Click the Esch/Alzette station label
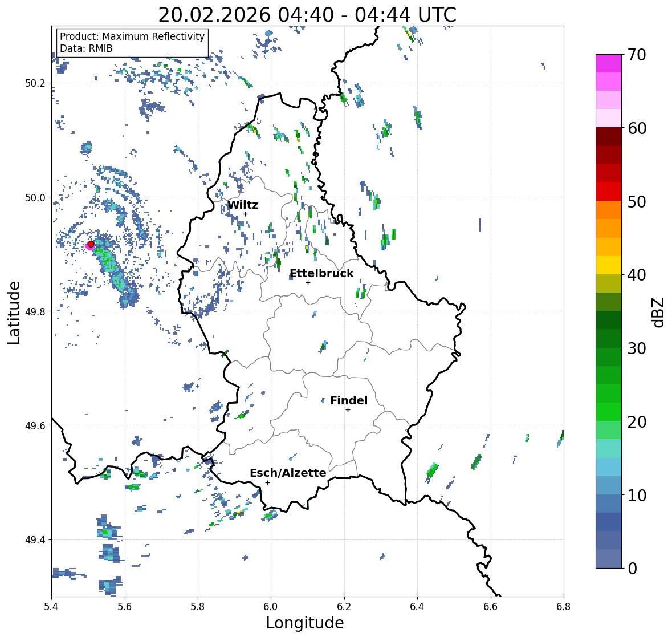This screenshot has height=637, width=672. pyautogui.click(x=288, y=473)
